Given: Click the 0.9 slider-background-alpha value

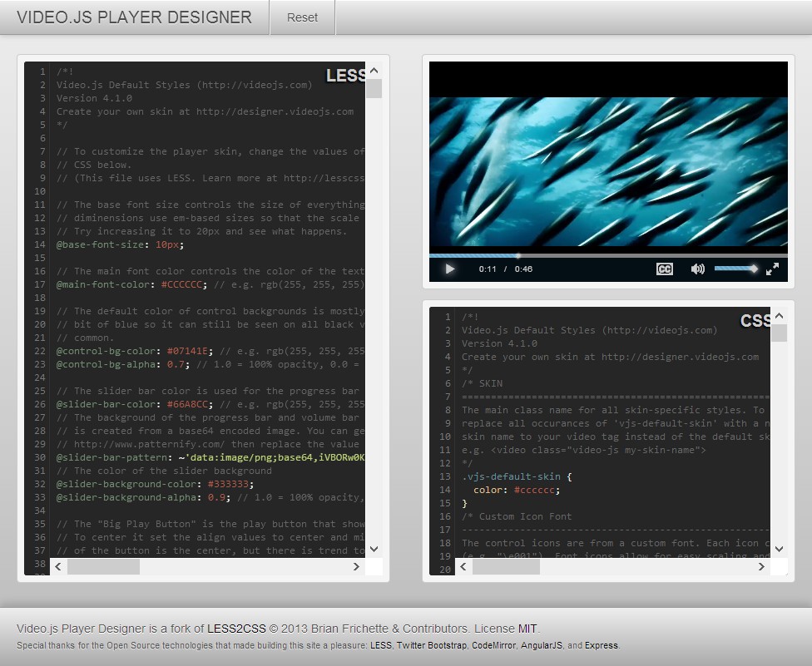Looking at the screenshot, I should pos(216,498).
